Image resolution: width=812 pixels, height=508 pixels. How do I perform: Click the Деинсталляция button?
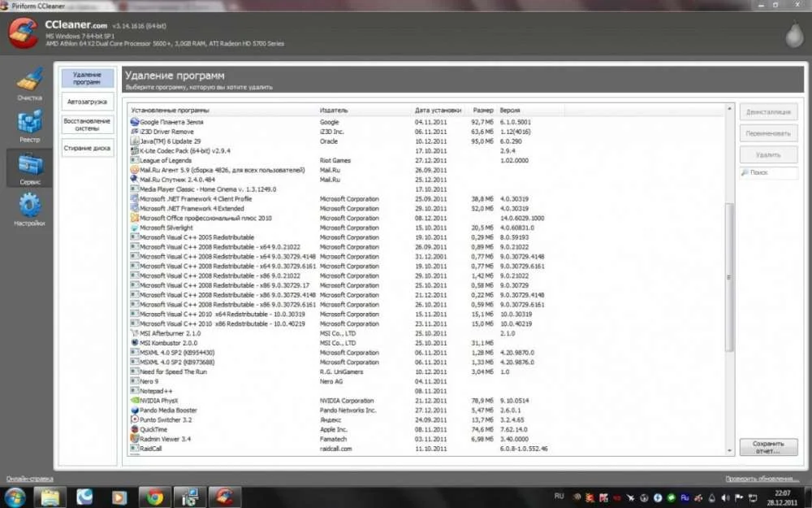coord(768,112)
